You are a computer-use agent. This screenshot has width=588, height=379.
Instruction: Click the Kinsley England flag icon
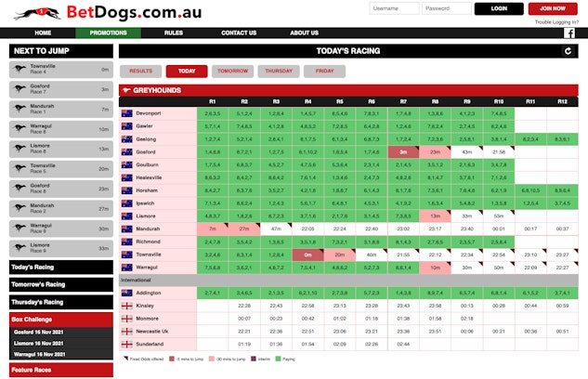[126, 306]
